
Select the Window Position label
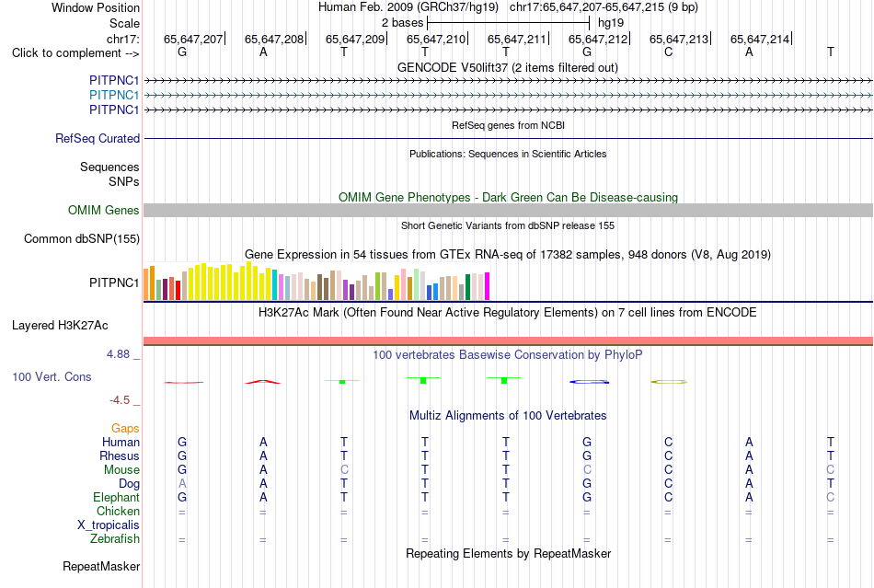(x=96, y=7)
